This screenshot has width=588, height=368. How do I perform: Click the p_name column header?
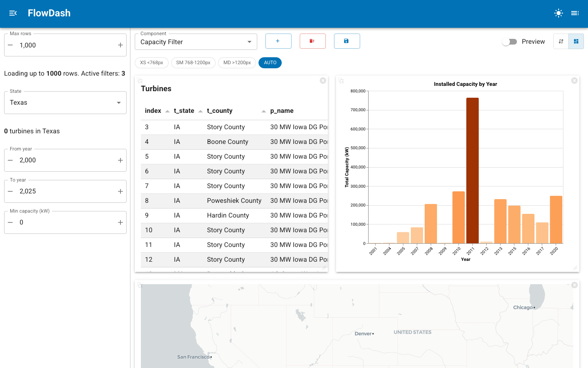282,111
